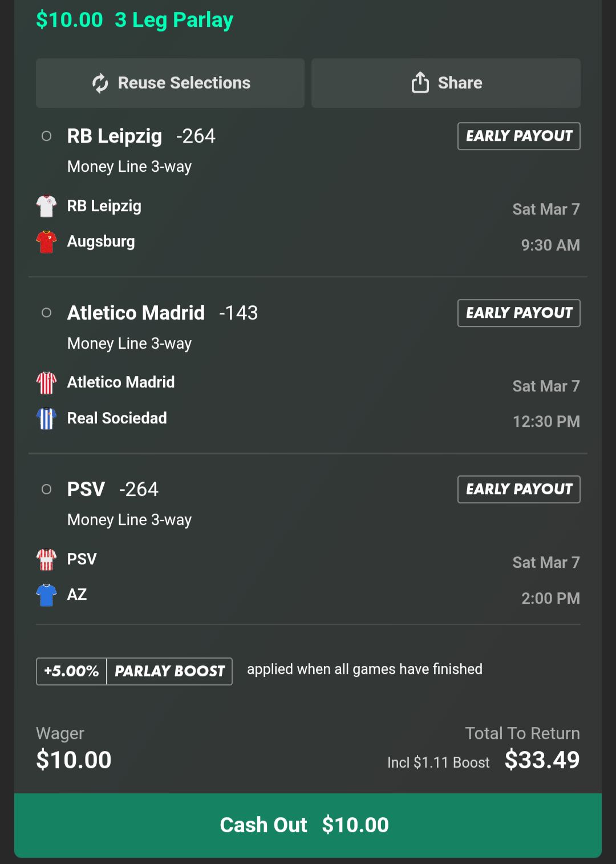Tap the Reuse Selections refresh icon
Screen dimensions: 616x864
coord(100,83)
